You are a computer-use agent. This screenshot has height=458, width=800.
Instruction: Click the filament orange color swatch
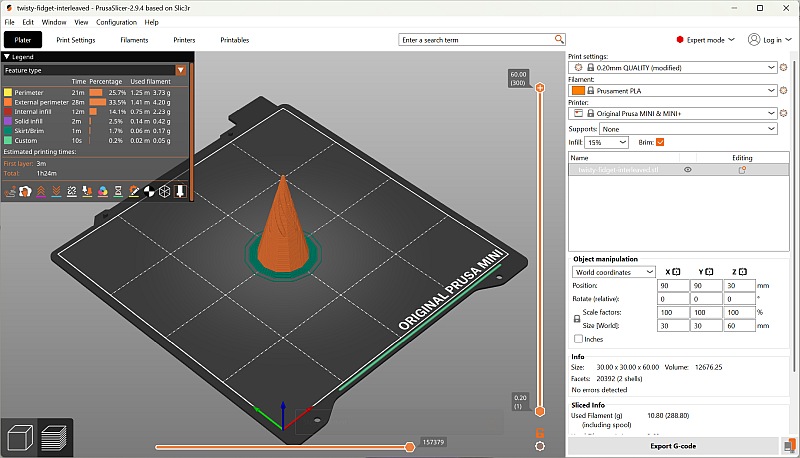click(x=578, y=90)
